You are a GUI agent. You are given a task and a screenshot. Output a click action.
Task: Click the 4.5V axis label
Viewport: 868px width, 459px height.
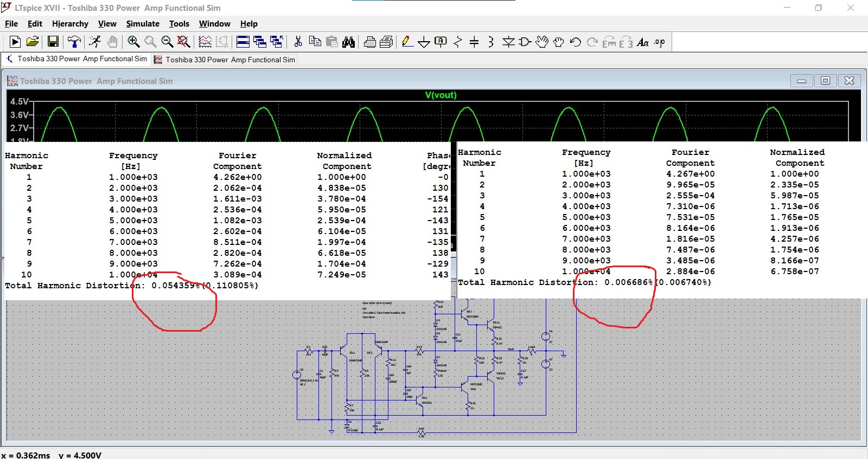pyautogui.click(x=20, y=101)
